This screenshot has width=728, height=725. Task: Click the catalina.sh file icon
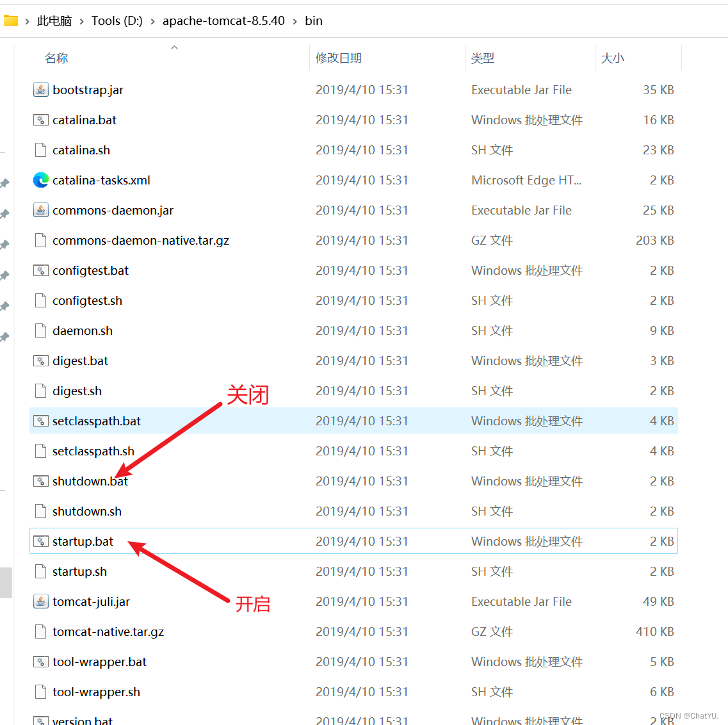(x=41, y=150)
